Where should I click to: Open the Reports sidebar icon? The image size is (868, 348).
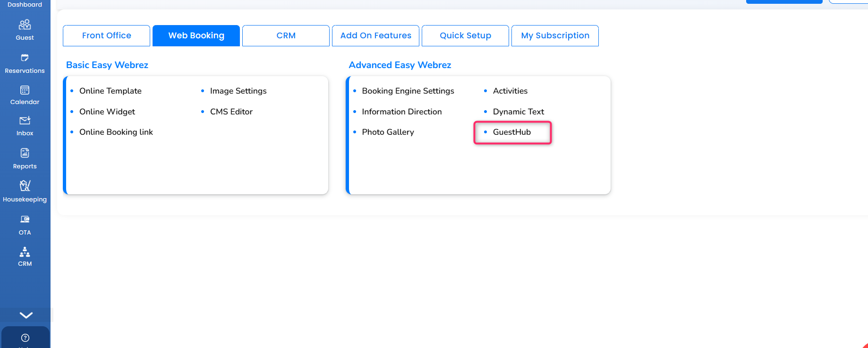[25, 153]
